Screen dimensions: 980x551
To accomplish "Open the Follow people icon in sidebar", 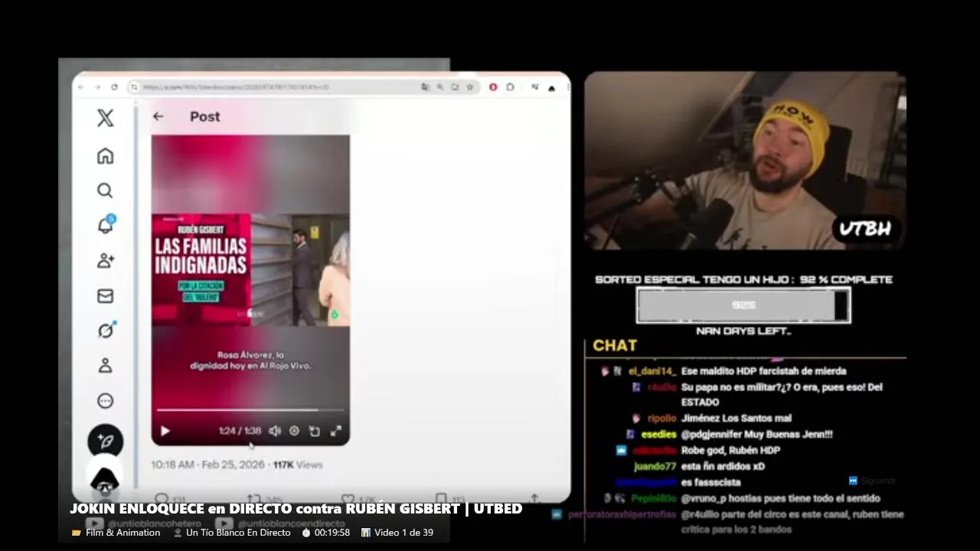I will (x=106, y=261).
